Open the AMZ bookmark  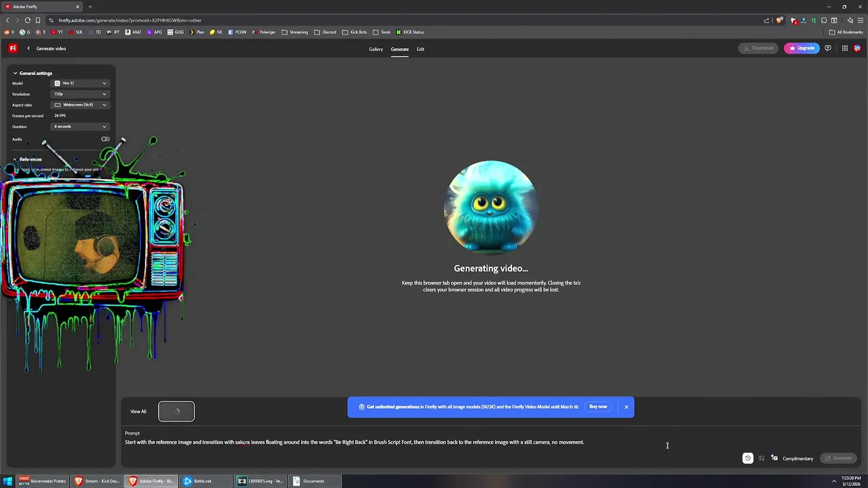[x=133, y=32]
